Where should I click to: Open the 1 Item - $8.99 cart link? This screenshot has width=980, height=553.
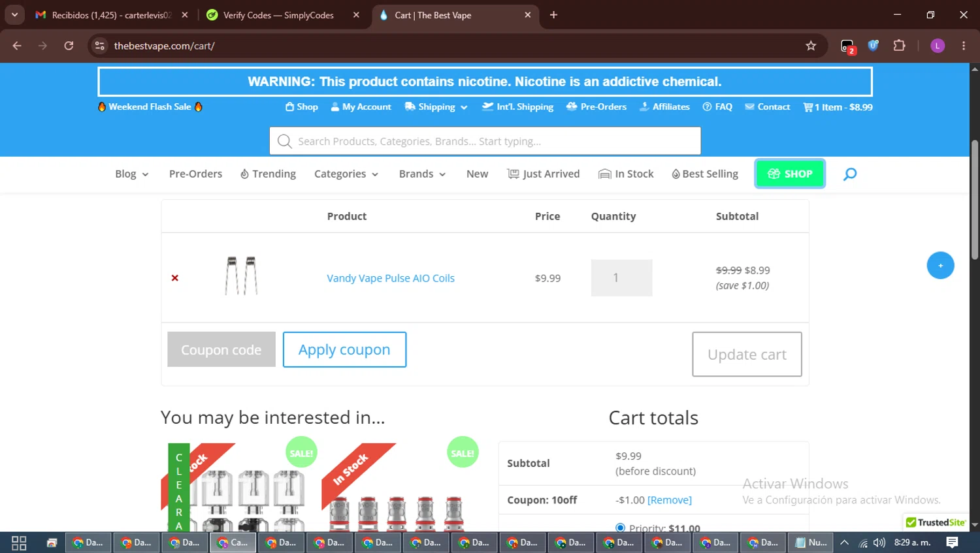838,107
